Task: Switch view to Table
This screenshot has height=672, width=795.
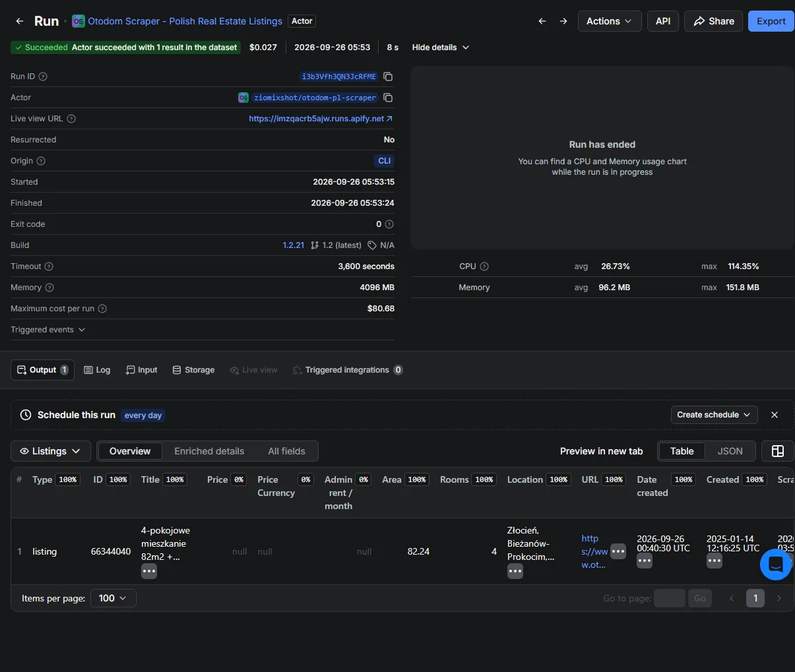Action: [682, 451]
